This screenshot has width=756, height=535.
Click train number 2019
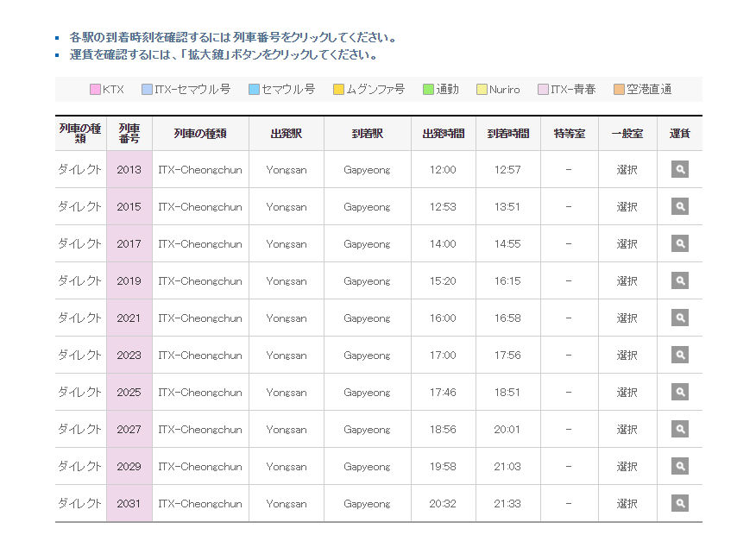coord(129,280)
